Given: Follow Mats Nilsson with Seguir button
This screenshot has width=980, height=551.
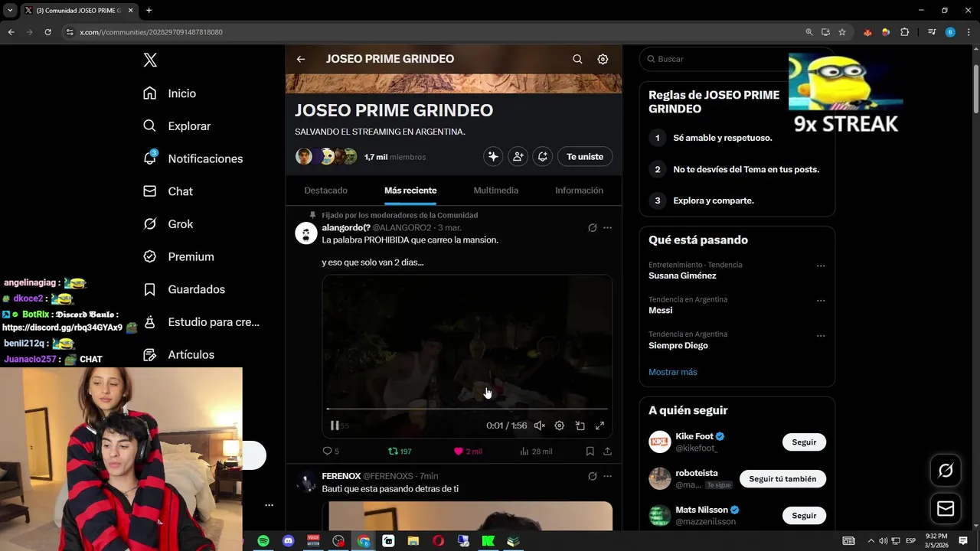Looking at the screenshot, I should click(804, 516).
